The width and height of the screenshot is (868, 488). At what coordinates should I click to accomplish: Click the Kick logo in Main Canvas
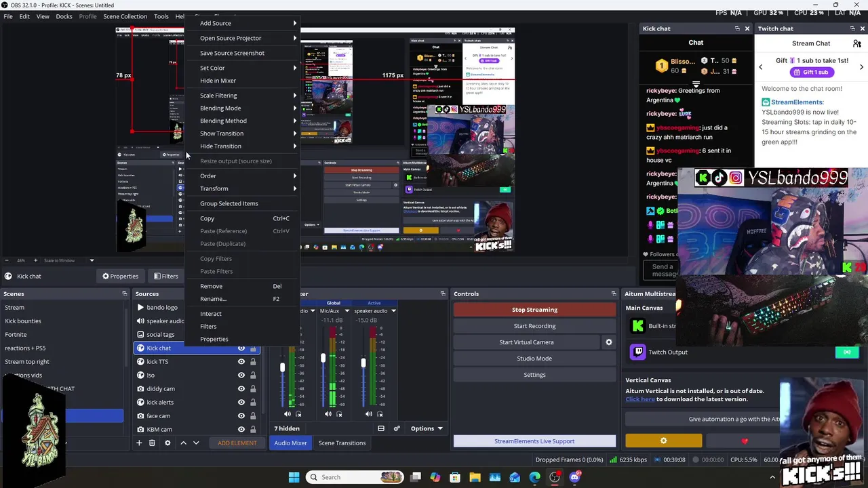[x=637, y=326]
